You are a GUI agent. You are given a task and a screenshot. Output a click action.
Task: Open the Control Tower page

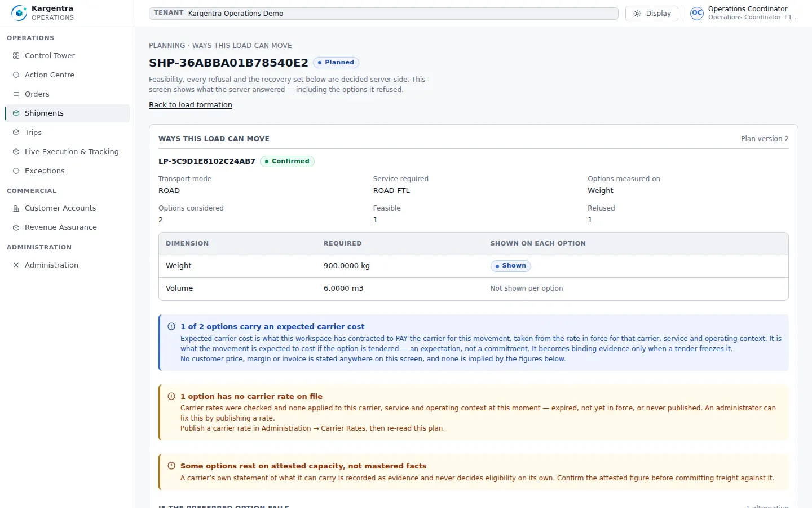[x=67, y=56]
